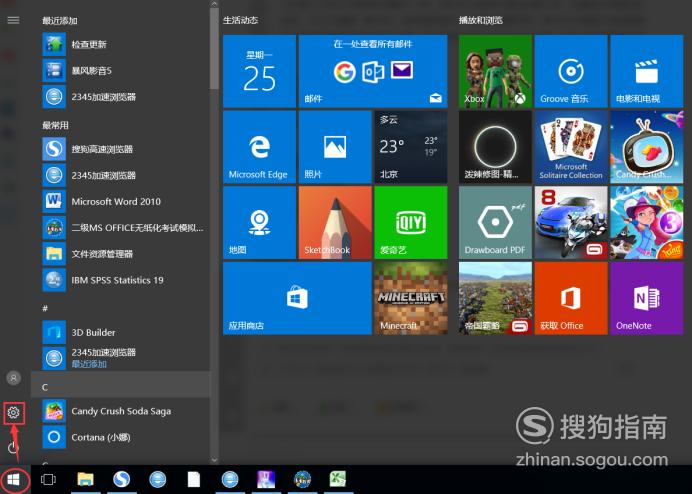
Task: Open the Xbox tile
Action: pos(495,71)
